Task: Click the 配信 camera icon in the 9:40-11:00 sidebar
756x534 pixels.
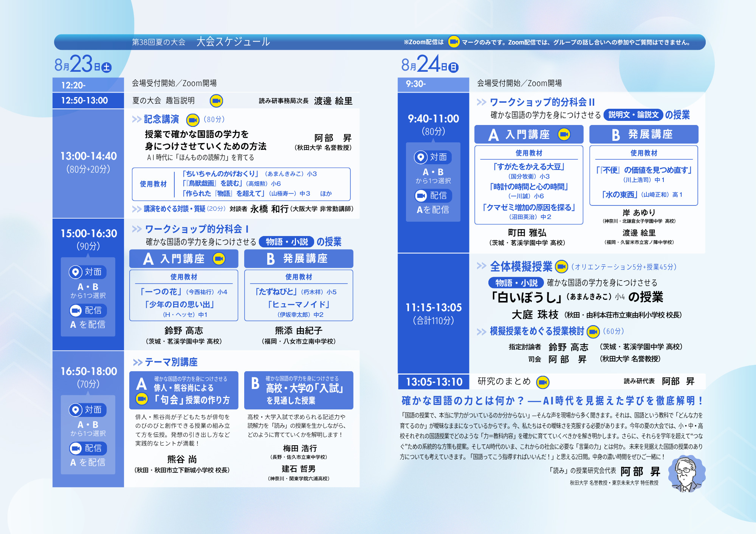Action: [x=421, y=196]
